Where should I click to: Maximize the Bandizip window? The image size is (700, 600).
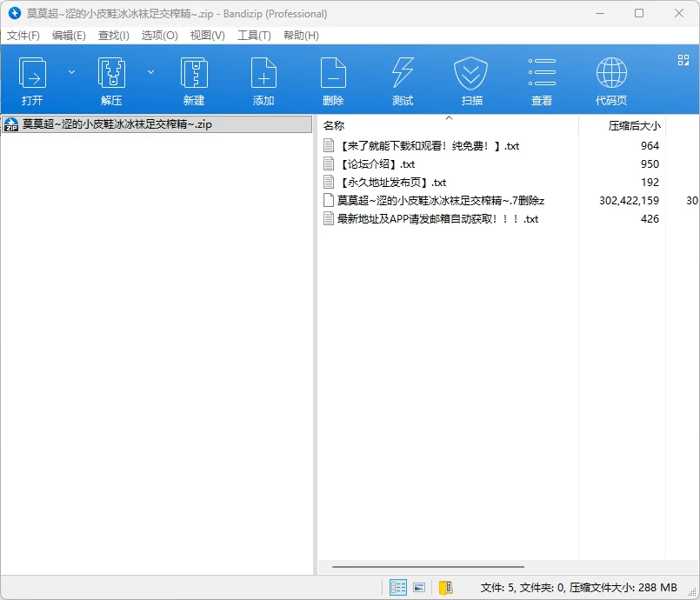pos(639,13)
